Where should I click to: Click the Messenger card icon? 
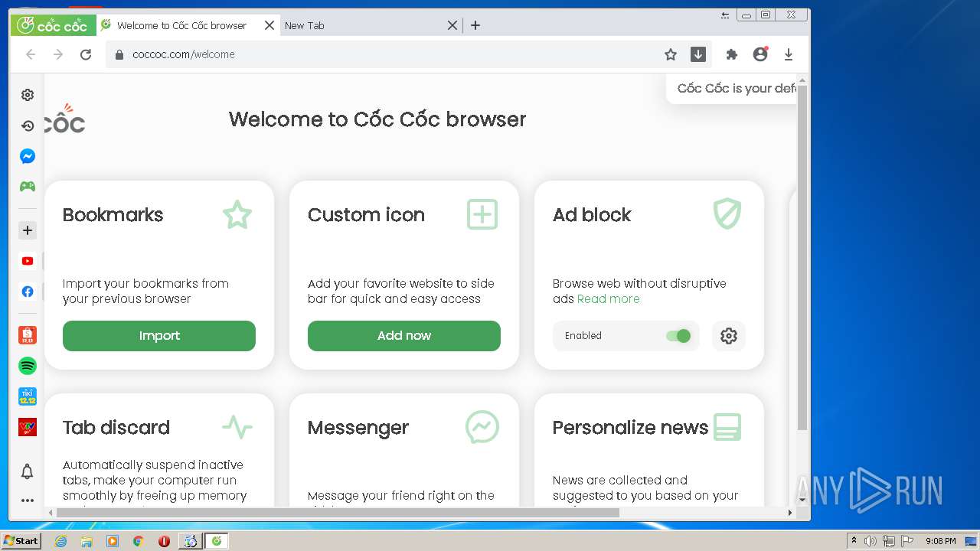click(482, 427)
